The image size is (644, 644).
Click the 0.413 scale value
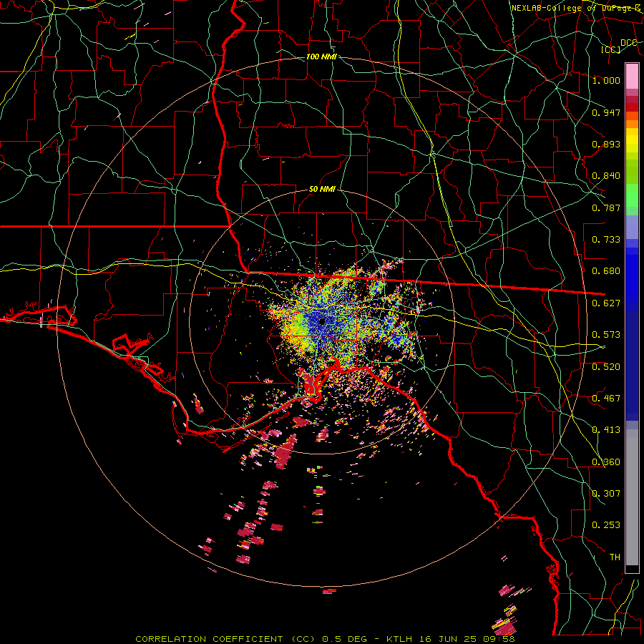[x=606, y=430]
